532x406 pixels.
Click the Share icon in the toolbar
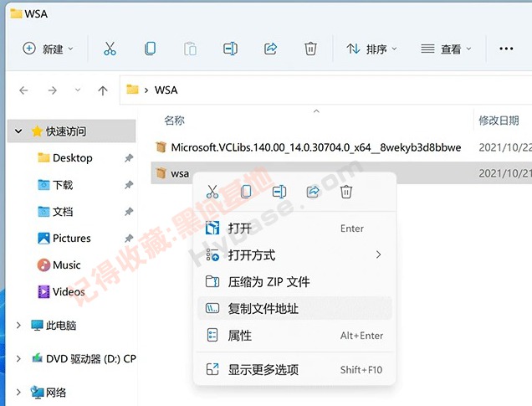270,49
